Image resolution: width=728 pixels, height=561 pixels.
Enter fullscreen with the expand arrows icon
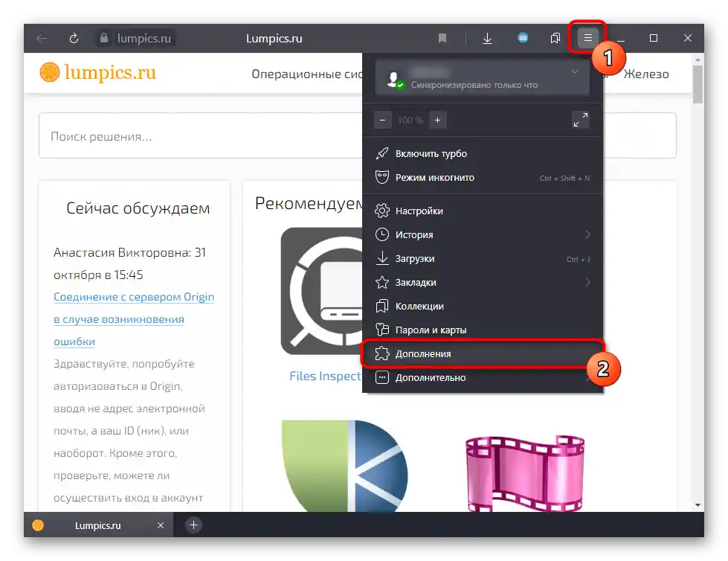[580, 120]
